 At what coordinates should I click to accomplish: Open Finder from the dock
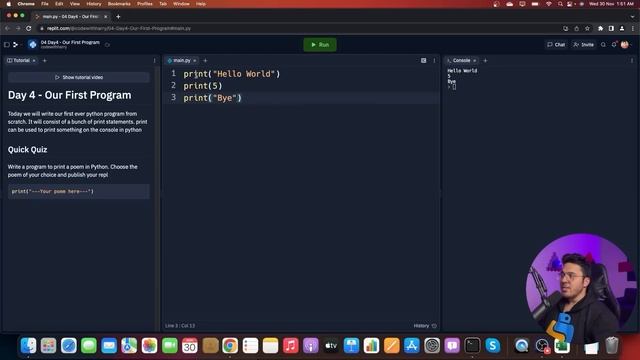pyautogui.click(x=28, y=346)
